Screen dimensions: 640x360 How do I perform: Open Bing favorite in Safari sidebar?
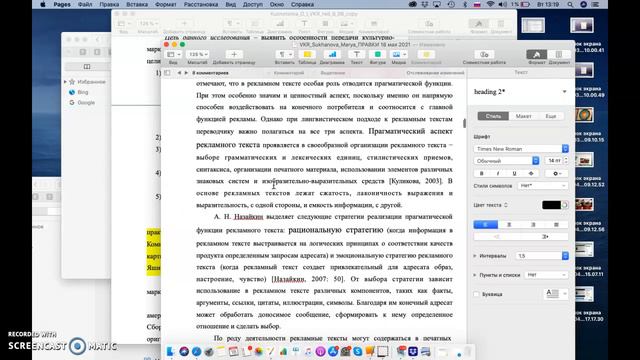(x=83, y=92)
